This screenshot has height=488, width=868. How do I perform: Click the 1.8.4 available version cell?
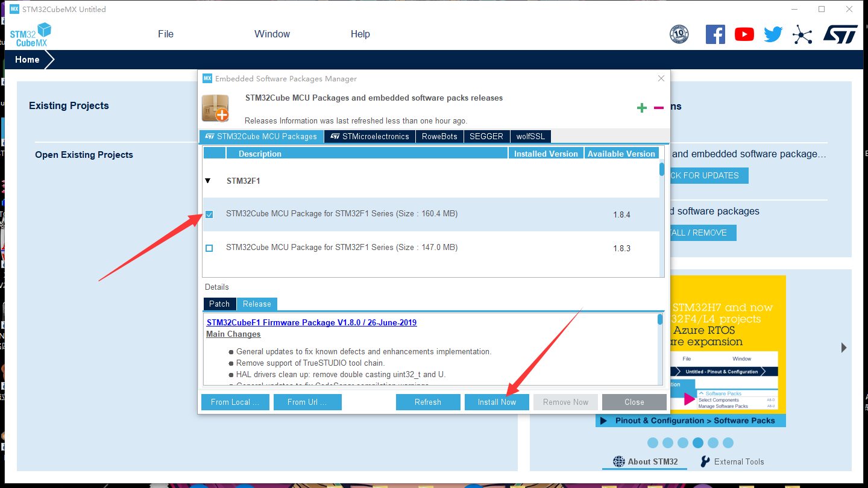[622, 214]
